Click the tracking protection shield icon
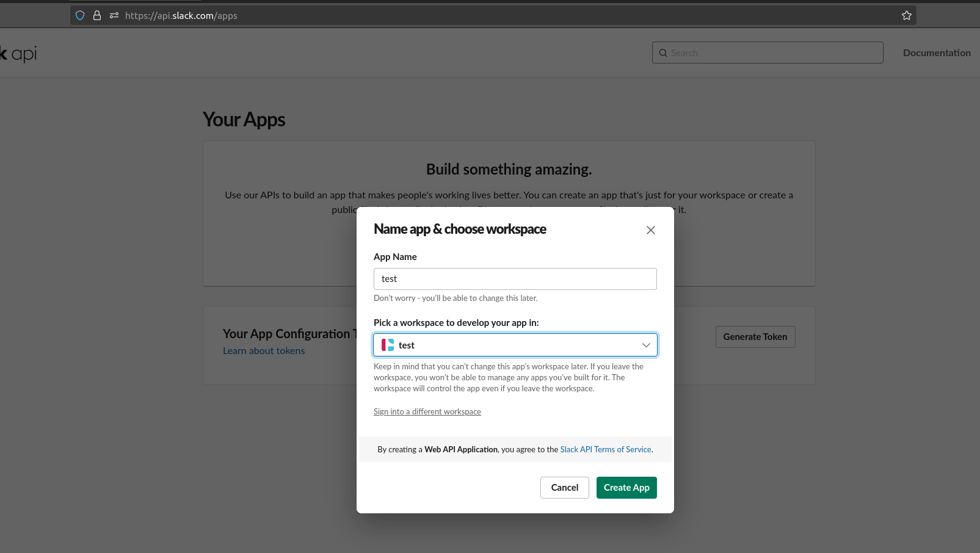The height and width of the screenshot is (553, 980). 80,15
